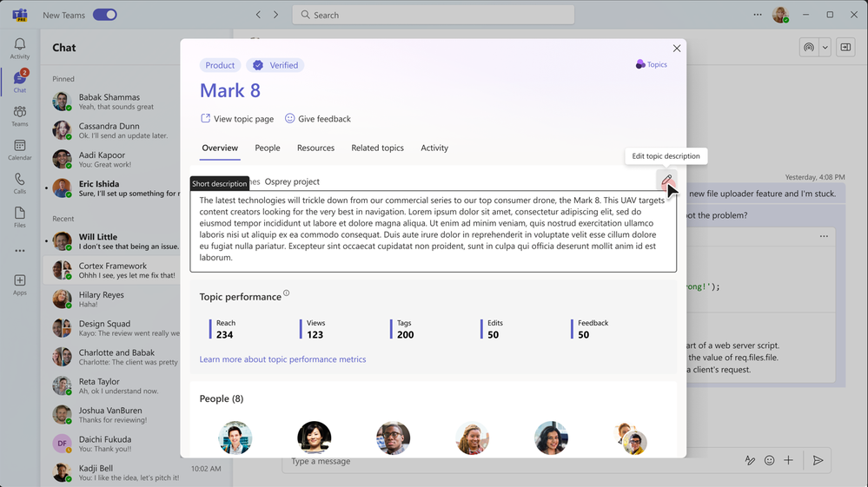The width and height of the screenshot is (868, 487).
Task: Click the Mark 8 topic title
Action: click(x=230, y=90)
